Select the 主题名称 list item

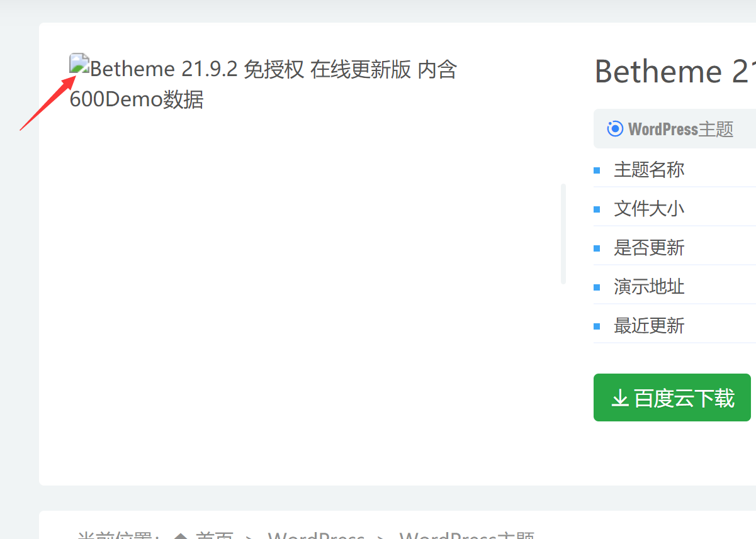click(x=648, y=170)
